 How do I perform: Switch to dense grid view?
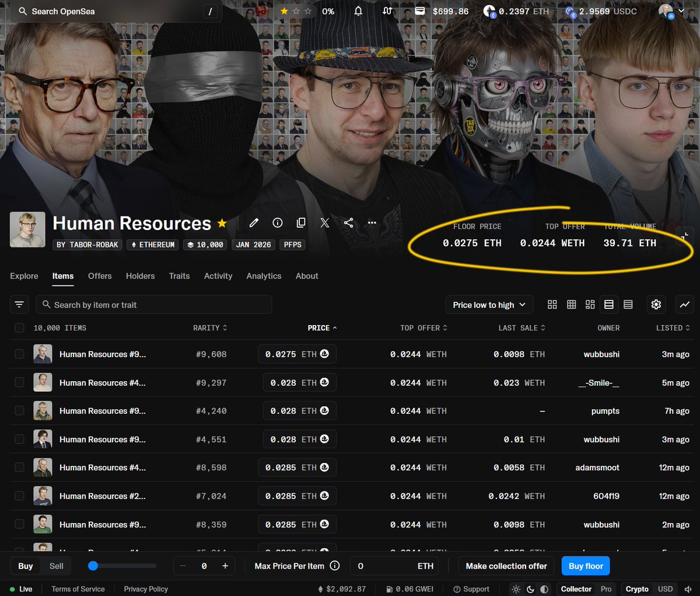tap(572, 304)
